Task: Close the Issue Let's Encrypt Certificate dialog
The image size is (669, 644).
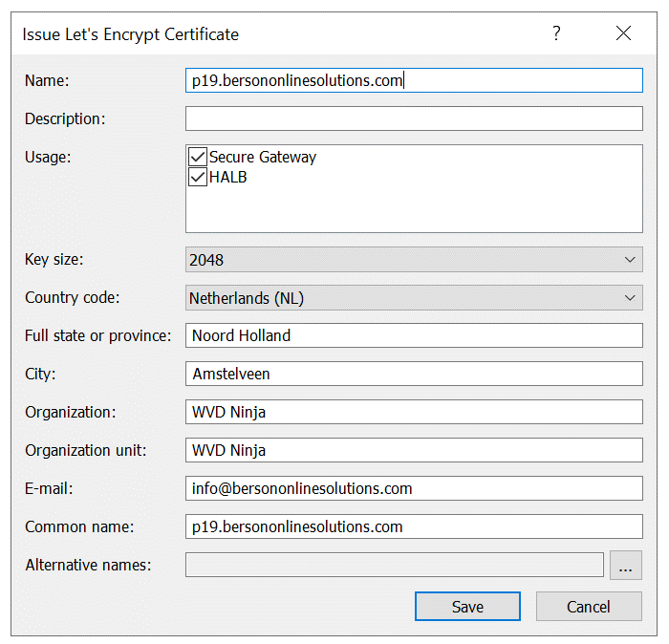Action: click(x=623, y=32)
